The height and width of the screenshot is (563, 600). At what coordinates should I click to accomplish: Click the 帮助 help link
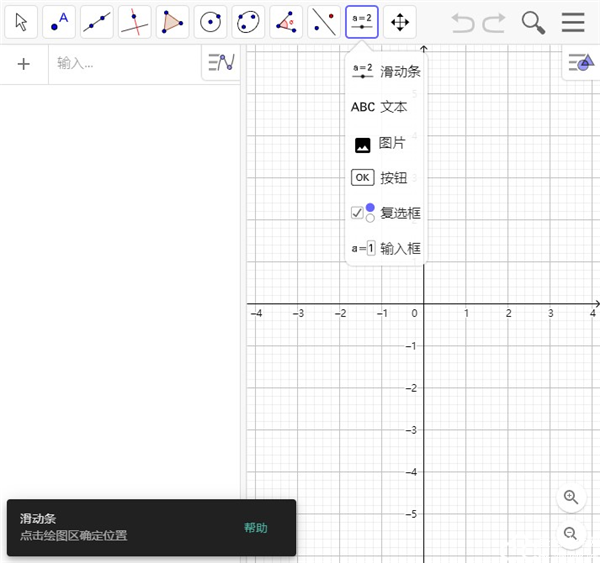coord(256,528)
